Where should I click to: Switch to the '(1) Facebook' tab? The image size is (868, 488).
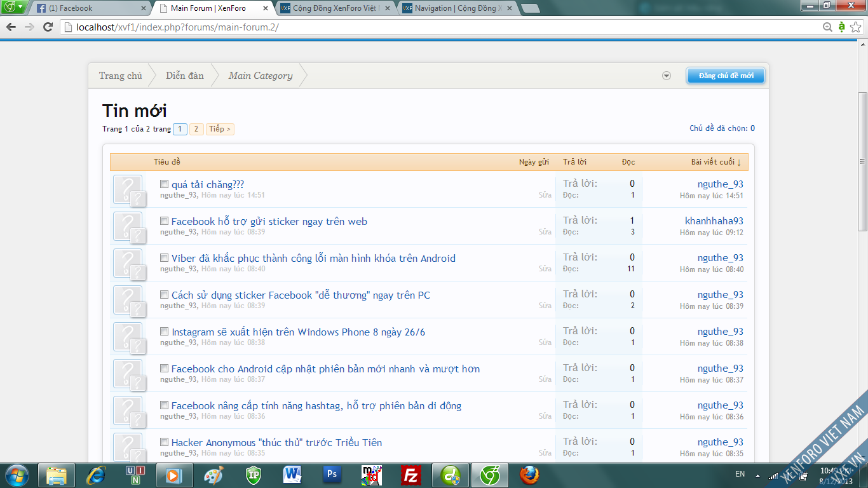[92, 8]
